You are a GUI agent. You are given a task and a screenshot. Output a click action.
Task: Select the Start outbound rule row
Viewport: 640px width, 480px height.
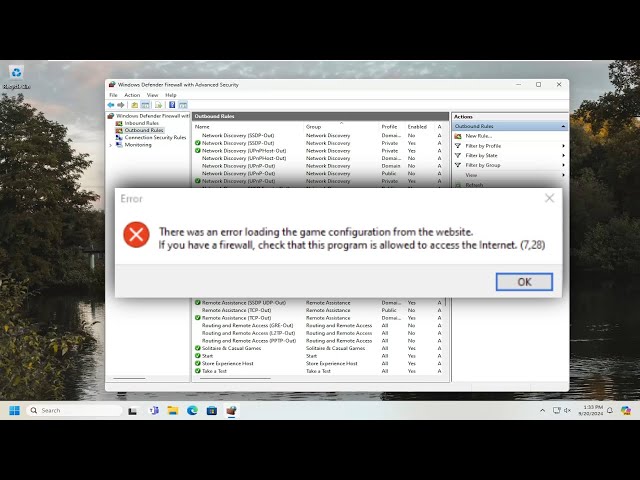318,356
